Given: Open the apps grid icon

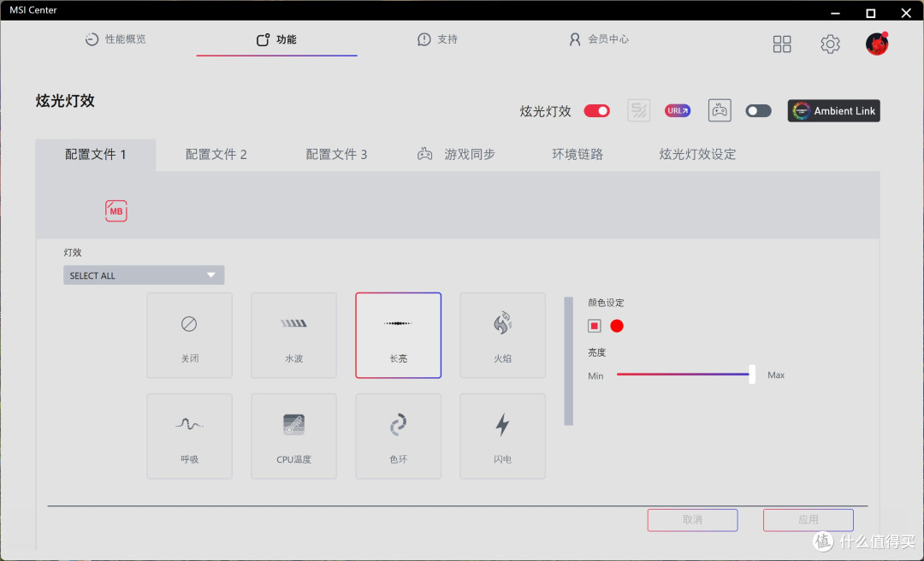Looking at the screenshot, I should (782, 44).
